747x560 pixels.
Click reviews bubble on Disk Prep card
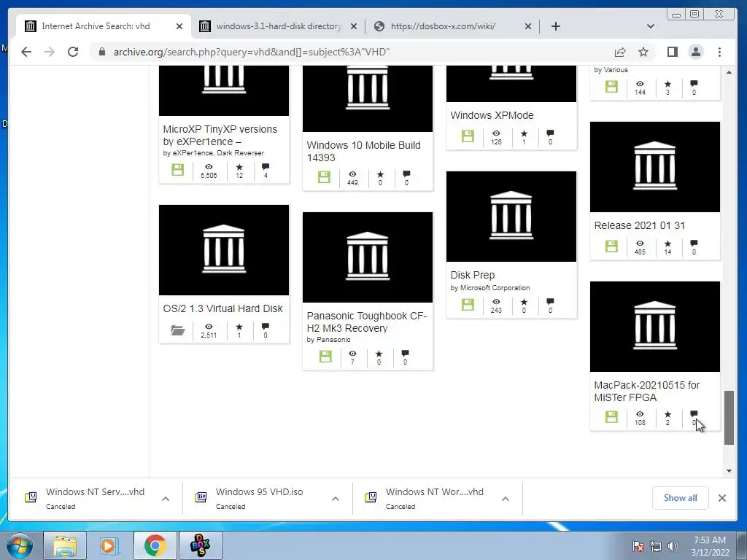(550, 301)
